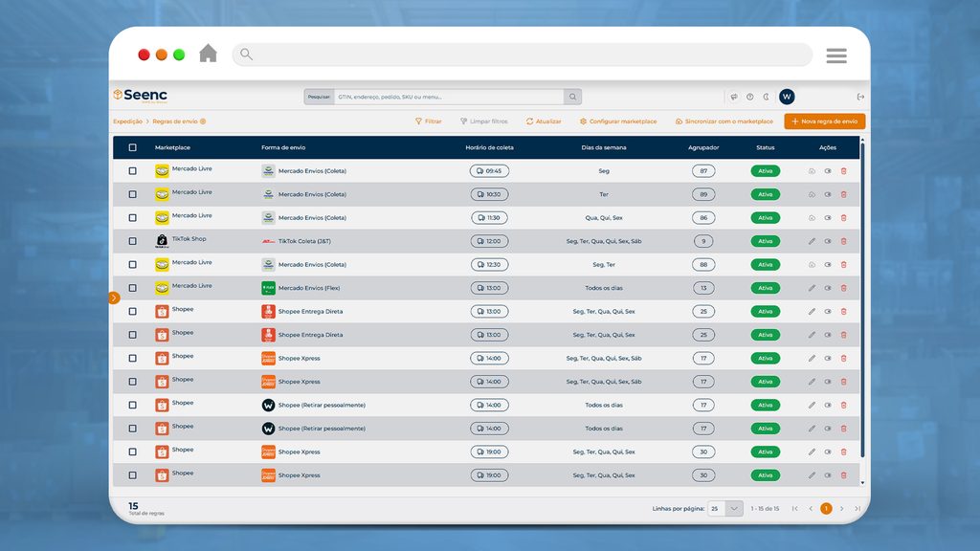
Task: Click the cloud sync icon for the 10:30 rule
Action: pos(812,194)
